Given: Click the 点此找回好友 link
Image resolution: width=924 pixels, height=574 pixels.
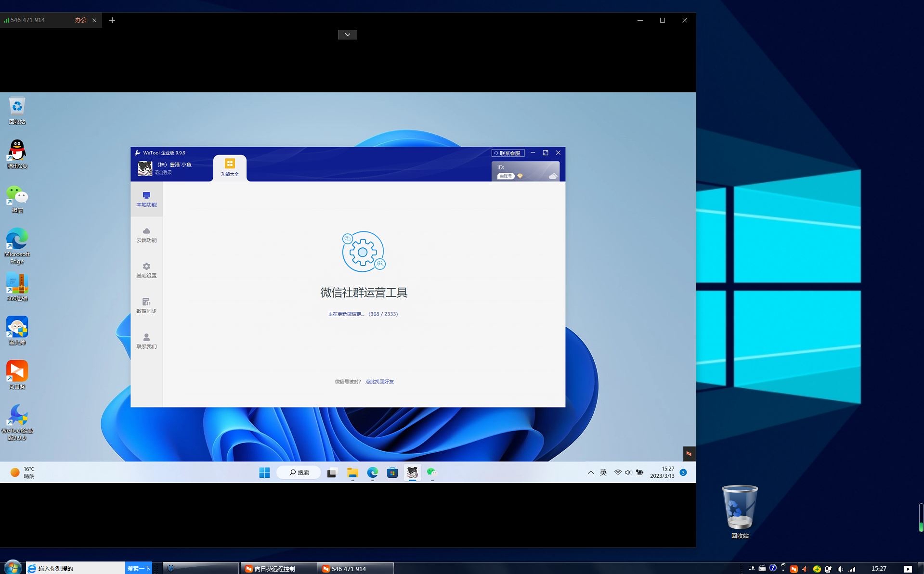Looking at the screenshot, I should [379, 382].
